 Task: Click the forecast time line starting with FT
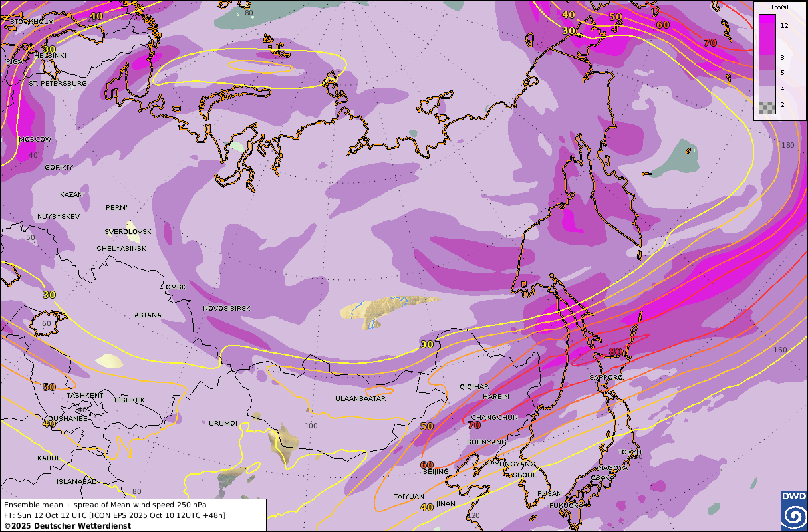[x=114, y=515]
